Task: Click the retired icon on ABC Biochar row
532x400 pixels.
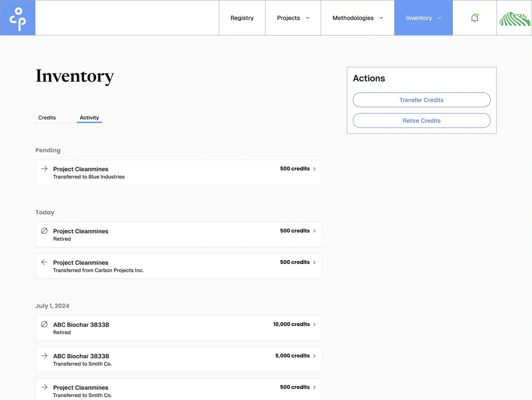Action: 44,324
